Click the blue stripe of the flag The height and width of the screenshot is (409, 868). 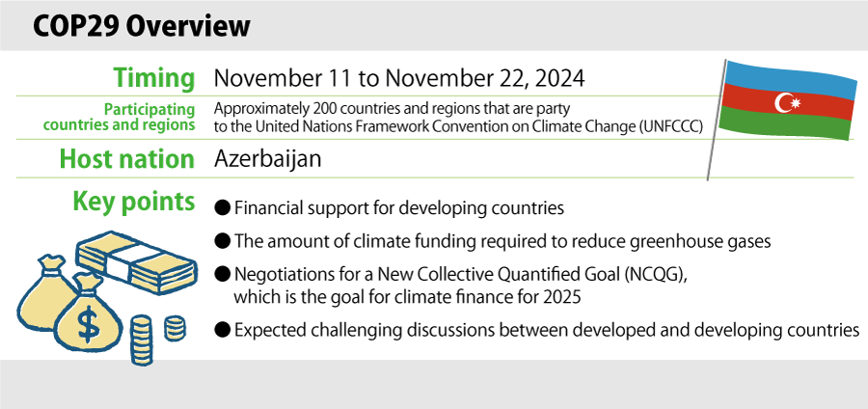click(x=792, y=79)
